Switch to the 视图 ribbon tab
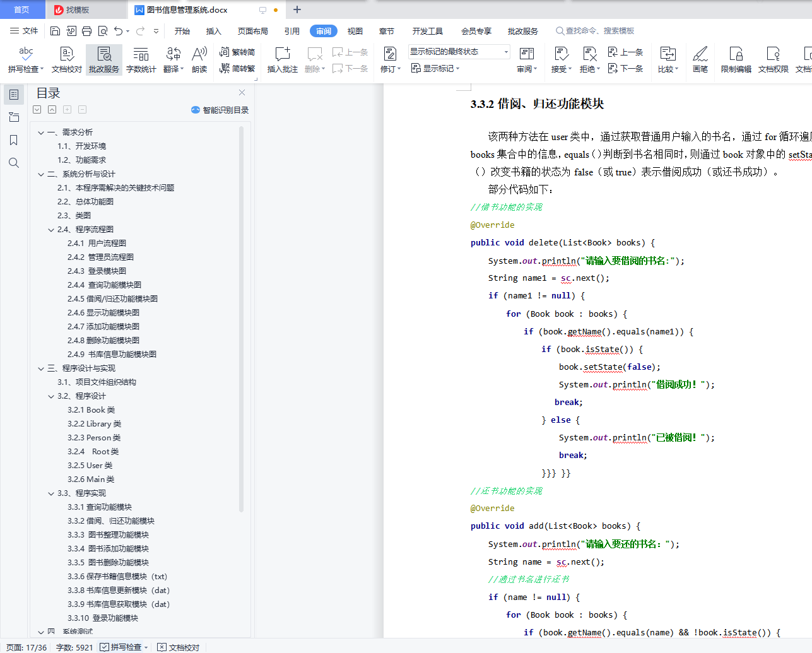Viewport: 812px width, 653px height. tap(355, 31)
